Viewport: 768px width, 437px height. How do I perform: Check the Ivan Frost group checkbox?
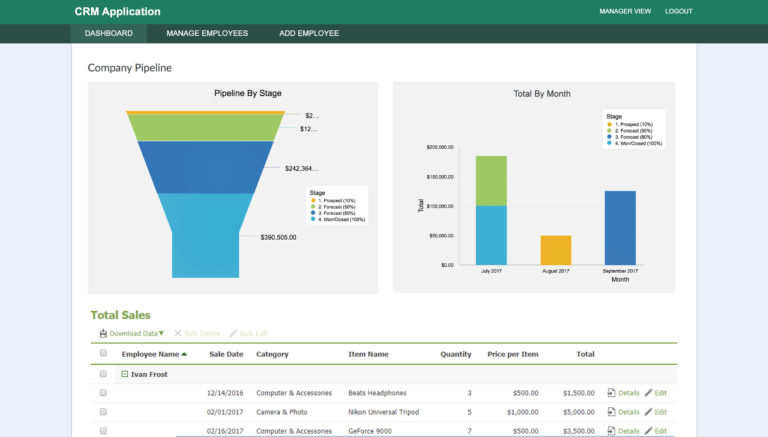tap(103, 374)
